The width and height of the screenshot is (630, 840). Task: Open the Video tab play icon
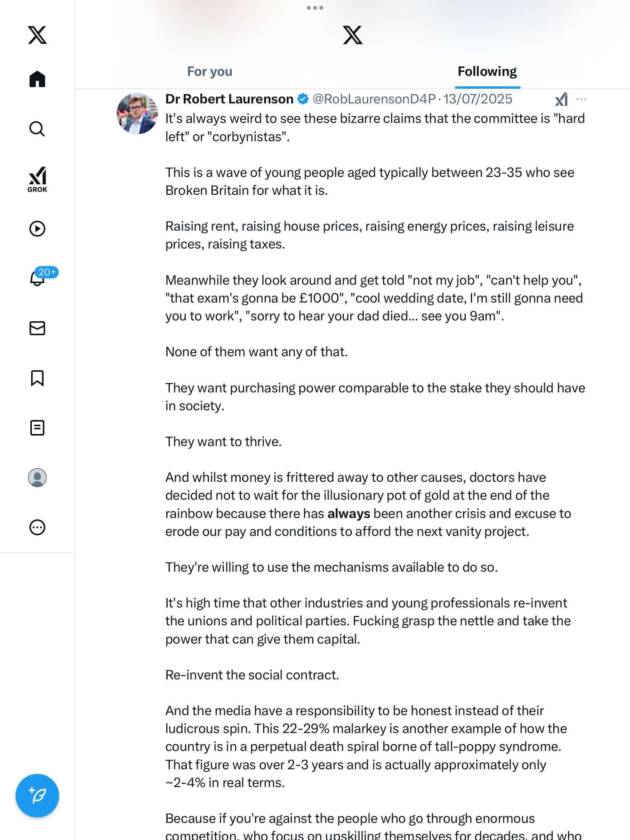pos(37,229)
